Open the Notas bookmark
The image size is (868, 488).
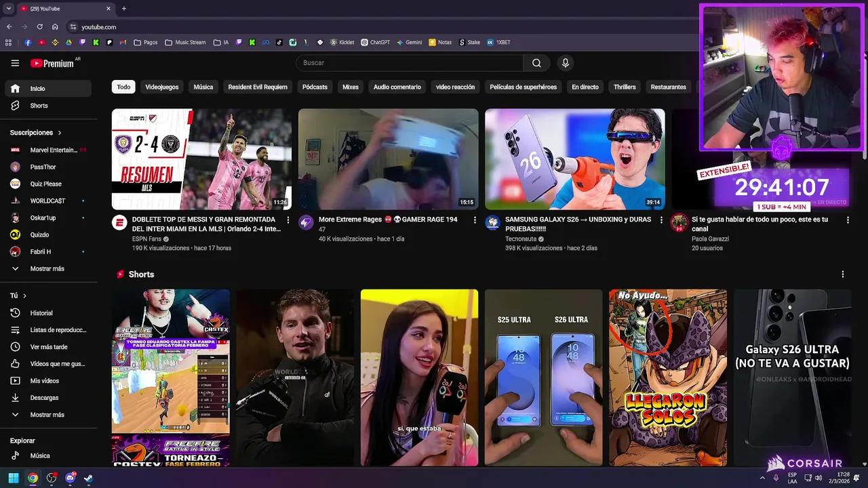click(x=440, y=42)
